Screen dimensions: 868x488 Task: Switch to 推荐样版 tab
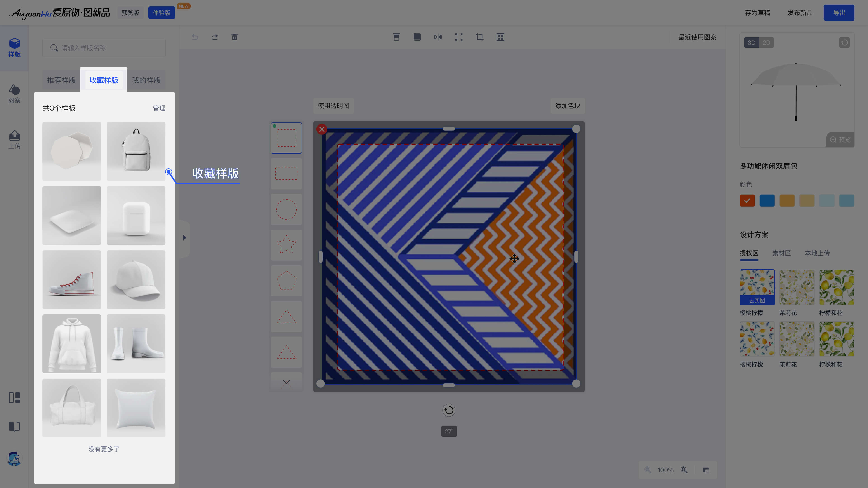[61, 80]
